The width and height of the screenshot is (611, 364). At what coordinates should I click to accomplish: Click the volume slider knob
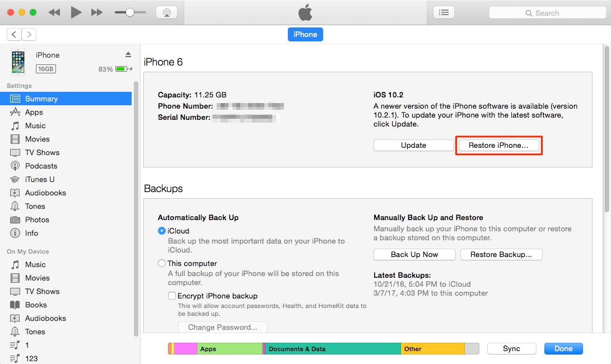[x=130, y=12]
